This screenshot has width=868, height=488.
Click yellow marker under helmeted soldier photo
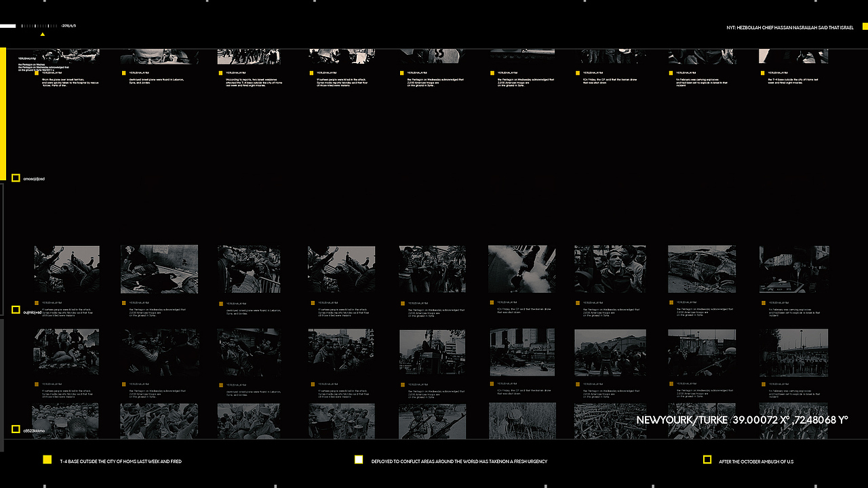pos(671,384)
